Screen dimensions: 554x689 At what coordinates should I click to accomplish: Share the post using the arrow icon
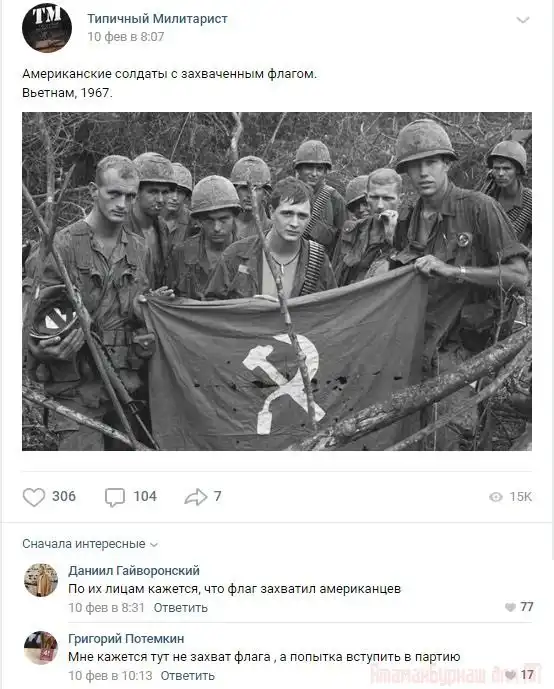point(196,497)
